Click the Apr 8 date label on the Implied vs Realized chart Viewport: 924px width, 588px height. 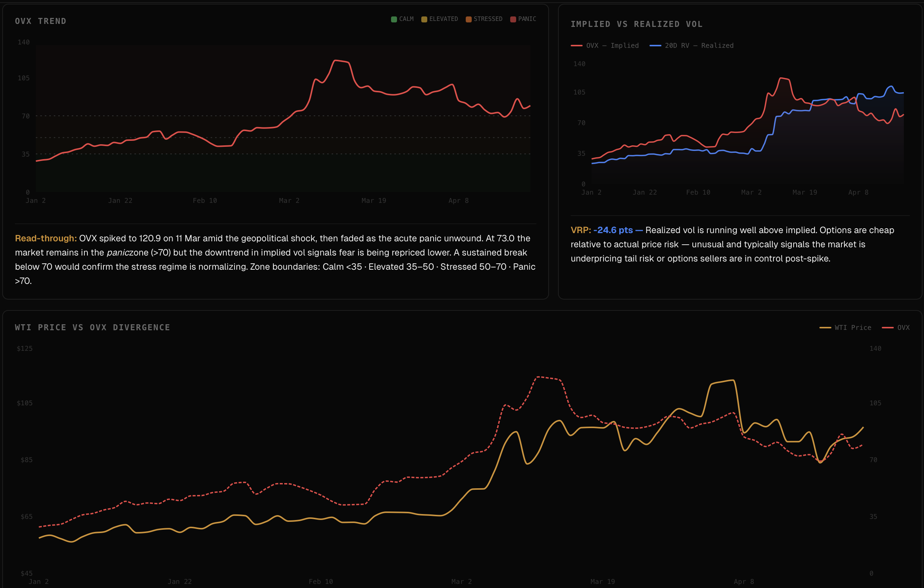coord(858,193)
